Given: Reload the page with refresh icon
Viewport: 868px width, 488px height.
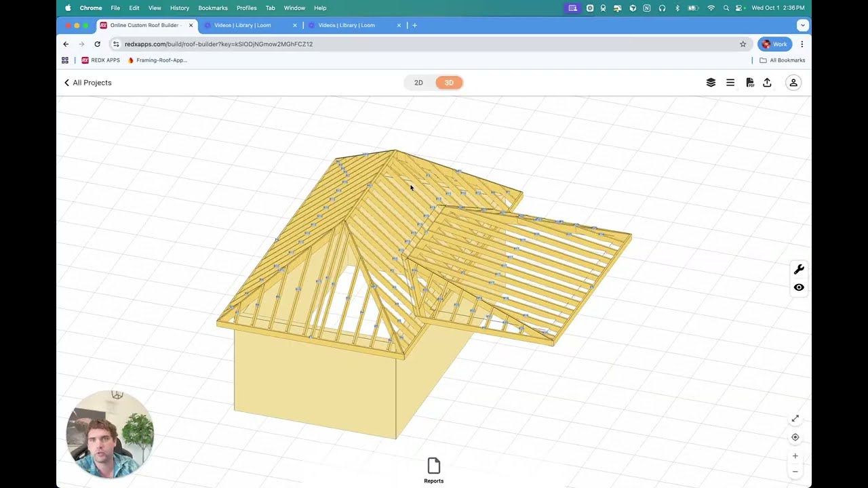Looking at the screenshot, I should click(x=98, y=44).
